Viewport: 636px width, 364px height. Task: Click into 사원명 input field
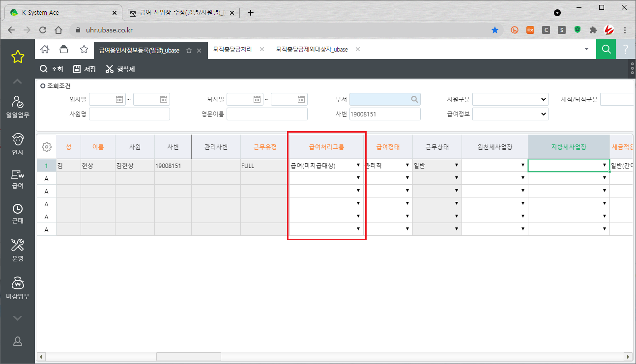[x=129, y=114]
